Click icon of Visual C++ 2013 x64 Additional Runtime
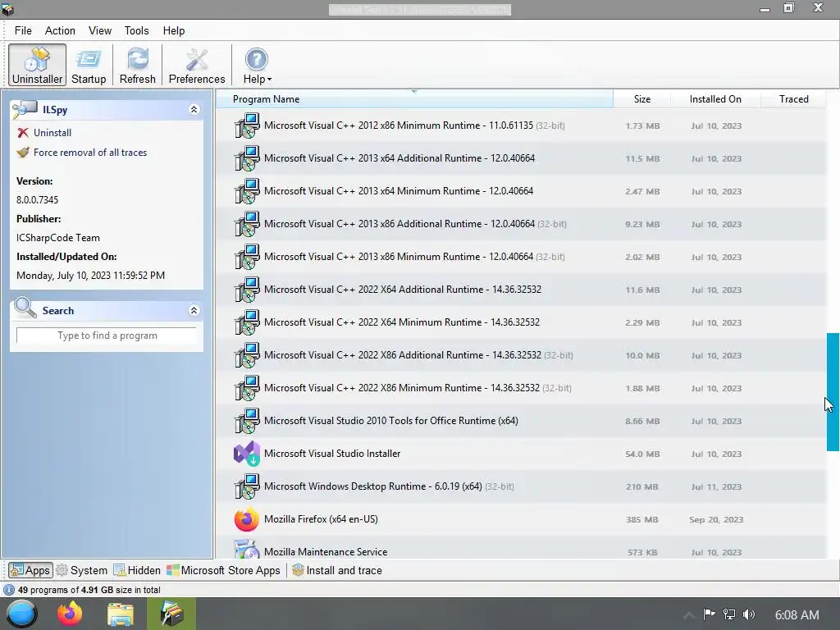Image resolution: width=840 pixels, height=630 pixels. click(247, 158)
